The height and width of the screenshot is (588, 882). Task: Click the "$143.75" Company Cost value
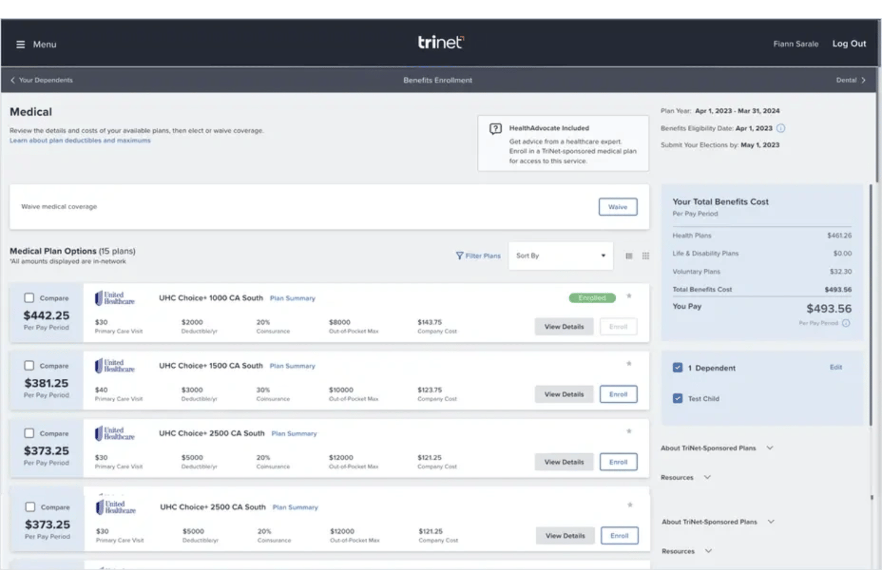430,322
